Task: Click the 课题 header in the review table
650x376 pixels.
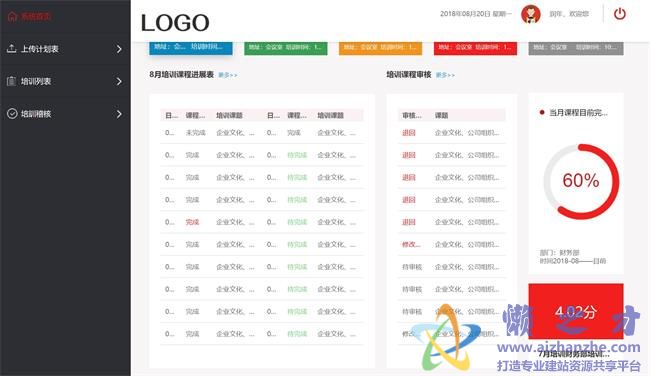Action: coord(441,115)
